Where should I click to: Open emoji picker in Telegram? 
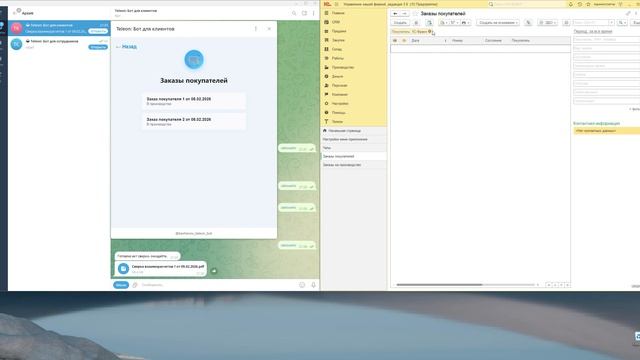[x=302, y=285]
